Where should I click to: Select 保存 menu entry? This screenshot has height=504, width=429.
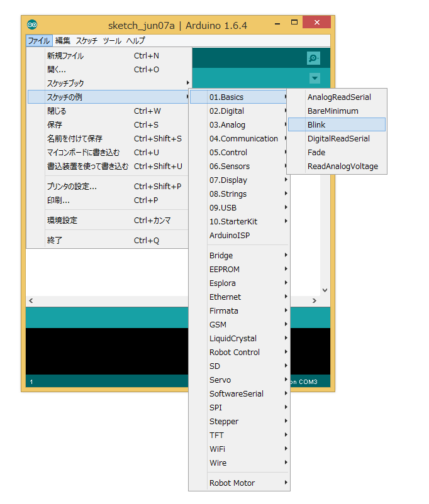point(108,124)
